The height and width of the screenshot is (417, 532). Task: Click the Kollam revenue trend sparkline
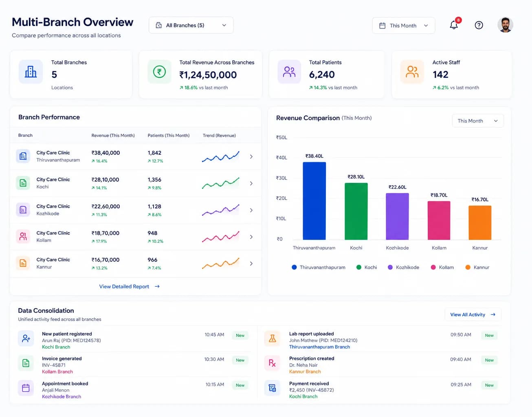point(220,237)
